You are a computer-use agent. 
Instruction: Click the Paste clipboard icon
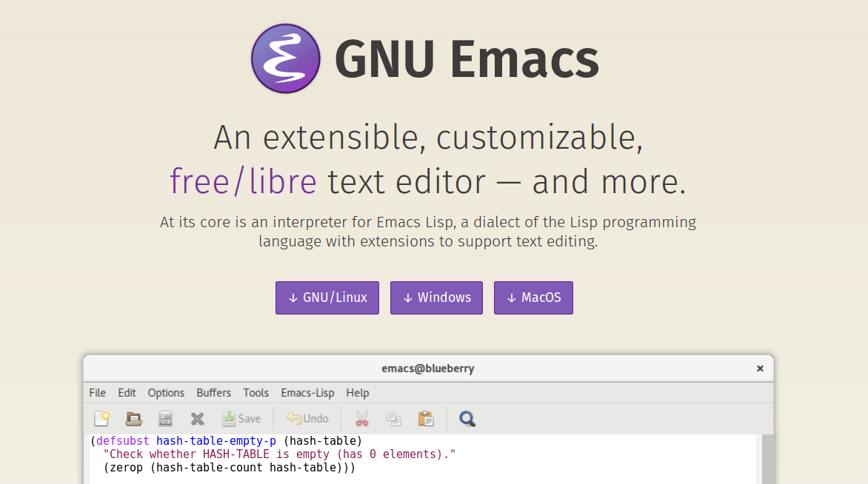click(426, 419)
